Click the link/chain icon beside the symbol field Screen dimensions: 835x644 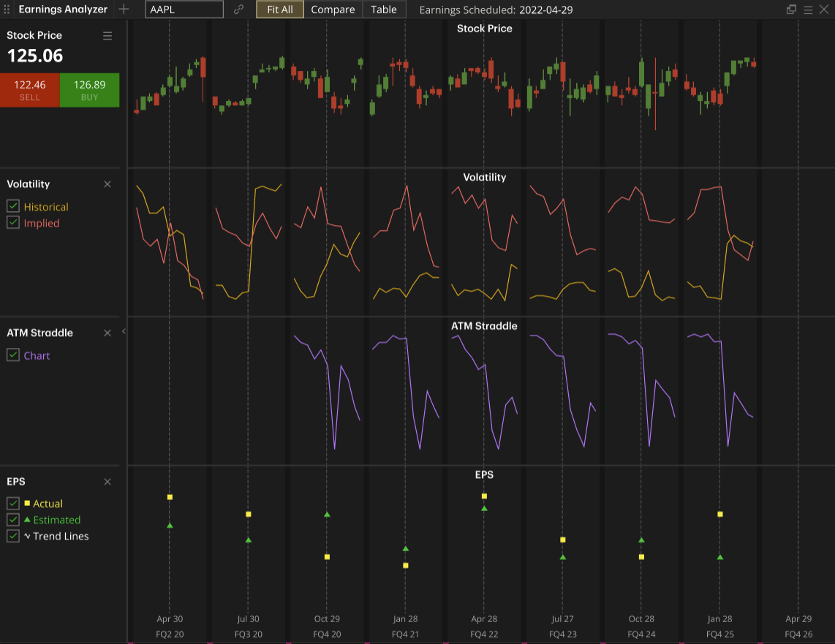coord(239,10)
